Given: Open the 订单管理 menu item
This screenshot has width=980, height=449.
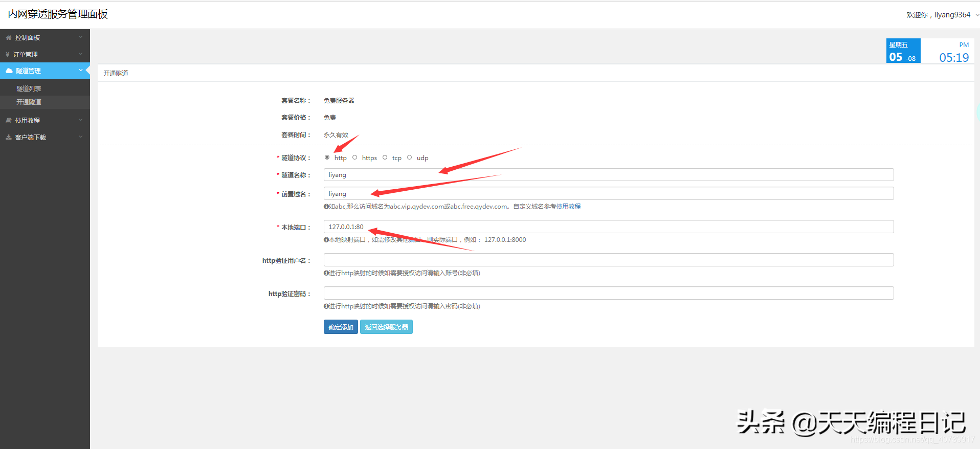Looking at the screenshot, I should point(45,54).
